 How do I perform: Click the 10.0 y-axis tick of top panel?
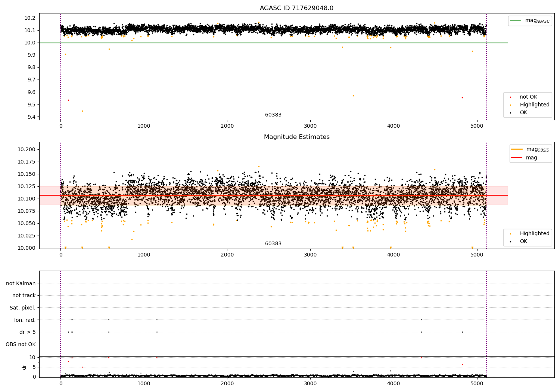tap(30, 43)
